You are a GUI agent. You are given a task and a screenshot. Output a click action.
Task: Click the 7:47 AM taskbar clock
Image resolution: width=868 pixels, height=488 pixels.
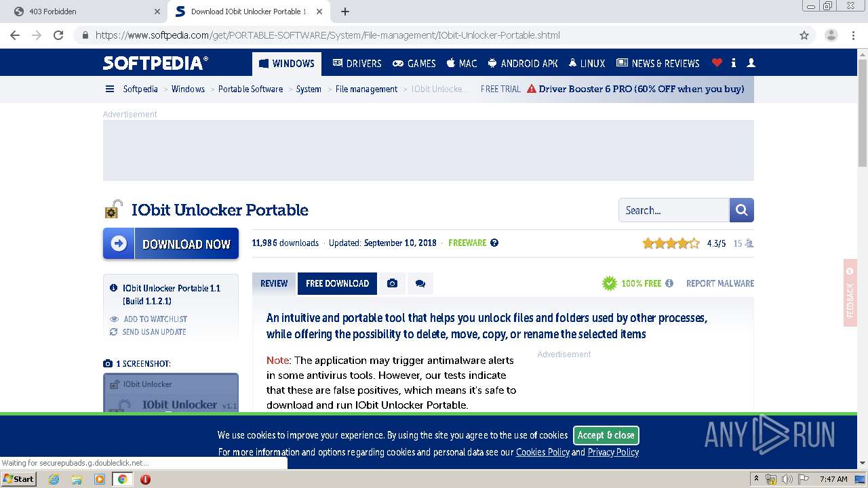click(x=833, y=479)
